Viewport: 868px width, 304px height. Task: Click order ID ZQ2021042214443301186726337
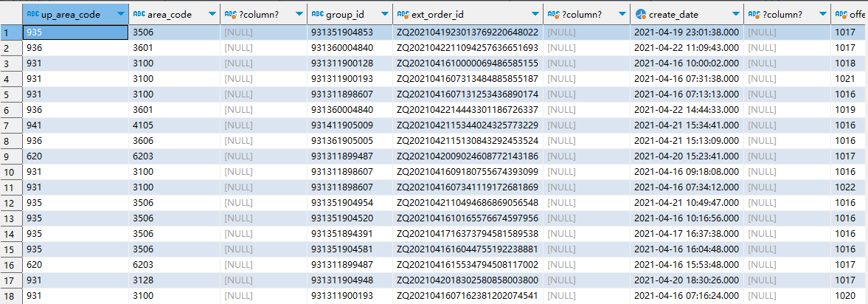point(468,110)
